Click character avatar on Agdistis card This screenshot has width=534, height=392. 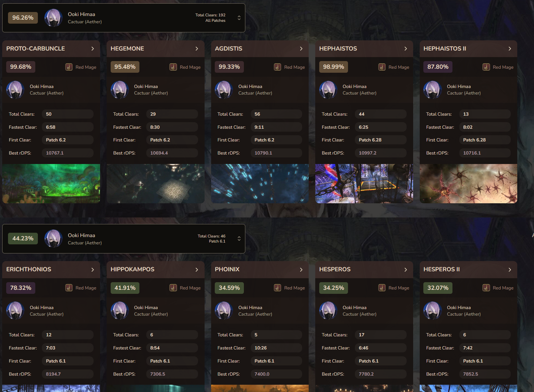pyautogui.click(x=224, y=90)
